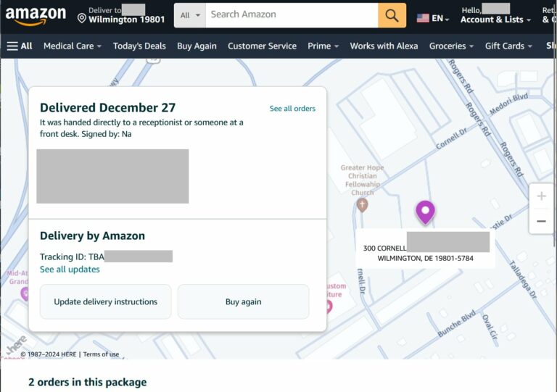This screenshot has height=392, width=557.
Task: Open the hamburger All menu icon
Action: click(12, 46)
